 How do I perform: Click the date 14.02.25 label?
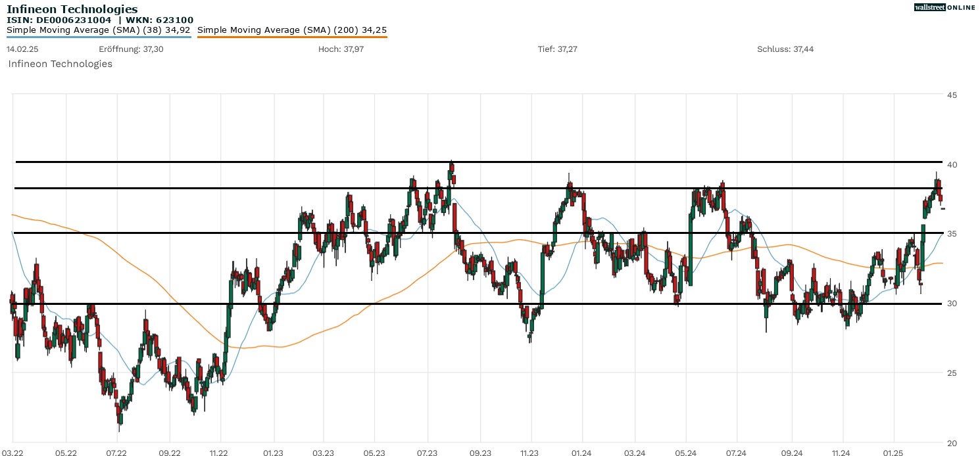pos(21,49)
